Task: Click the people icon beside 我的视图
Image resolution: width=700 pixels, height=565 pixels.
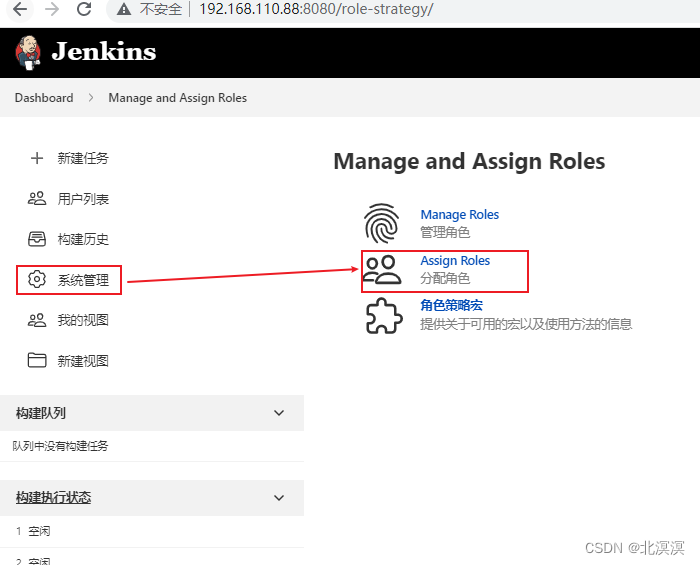Action: point(37,320)
